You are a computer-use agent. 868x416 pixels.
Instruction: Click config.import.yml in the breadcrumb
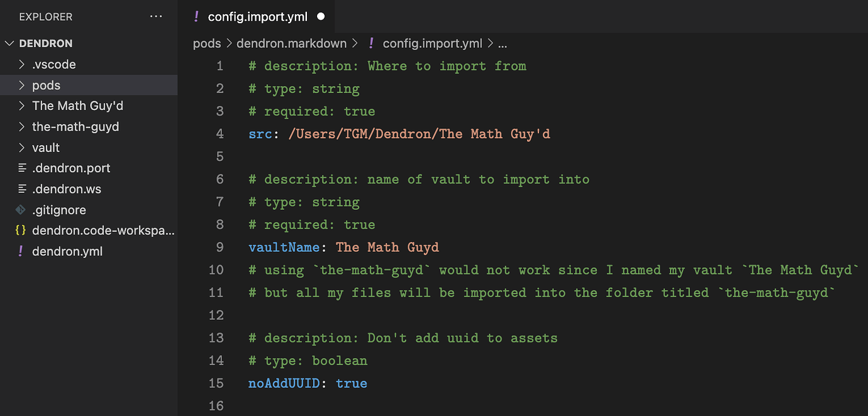click(432, 43)
